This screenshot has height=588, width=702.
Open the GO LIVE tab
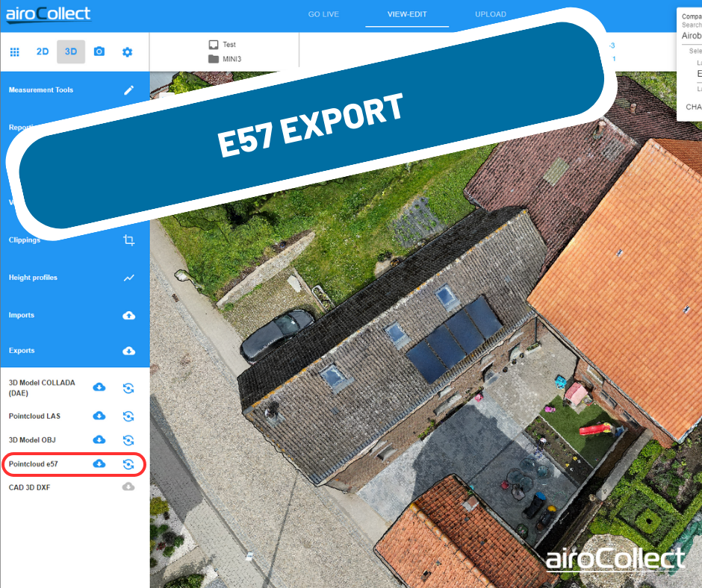point(323,14)
